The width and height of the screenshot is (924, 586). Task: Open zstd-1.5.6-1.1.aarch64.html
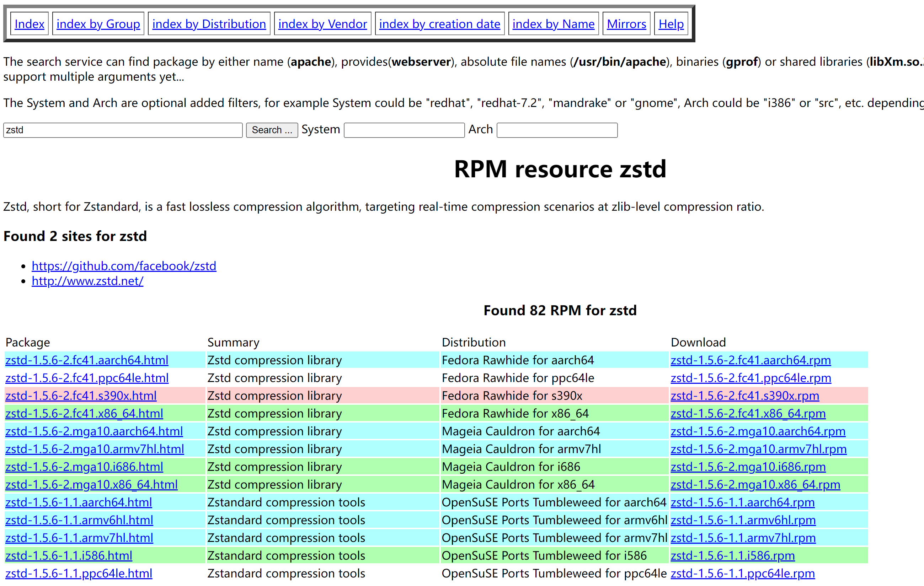click(79, 502)
